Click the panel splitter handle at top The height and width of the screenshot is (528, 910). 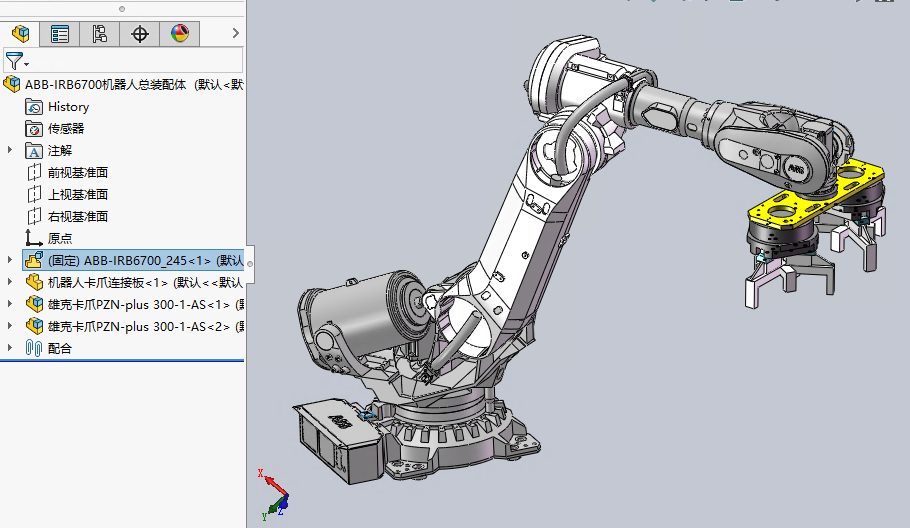click(122, 9)
